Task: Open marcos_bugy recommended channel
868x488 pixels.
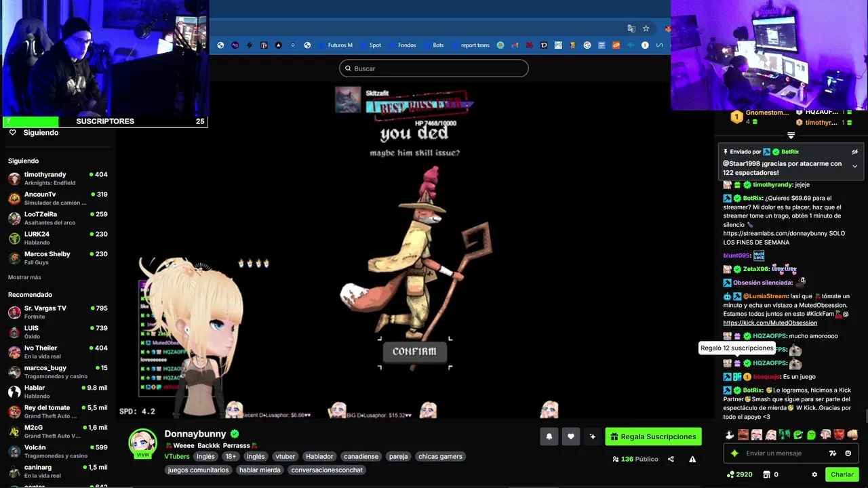Action: click(x=58, y=372)
